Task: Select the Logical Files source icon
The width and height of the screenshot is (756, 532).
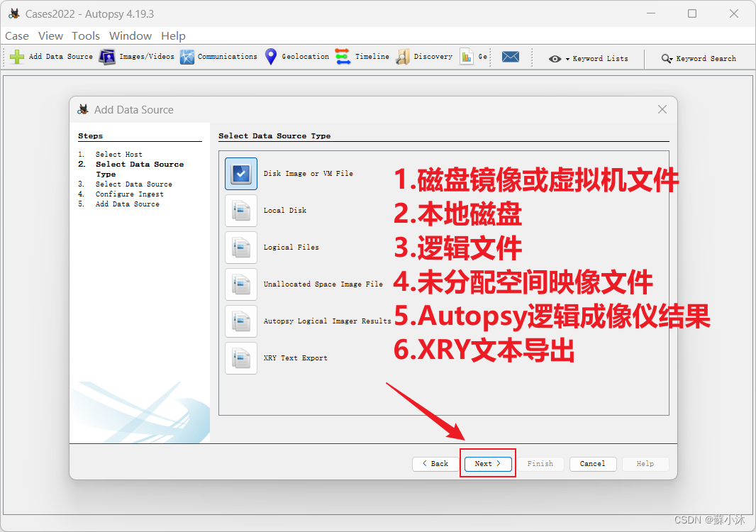Action: [241, 248]
